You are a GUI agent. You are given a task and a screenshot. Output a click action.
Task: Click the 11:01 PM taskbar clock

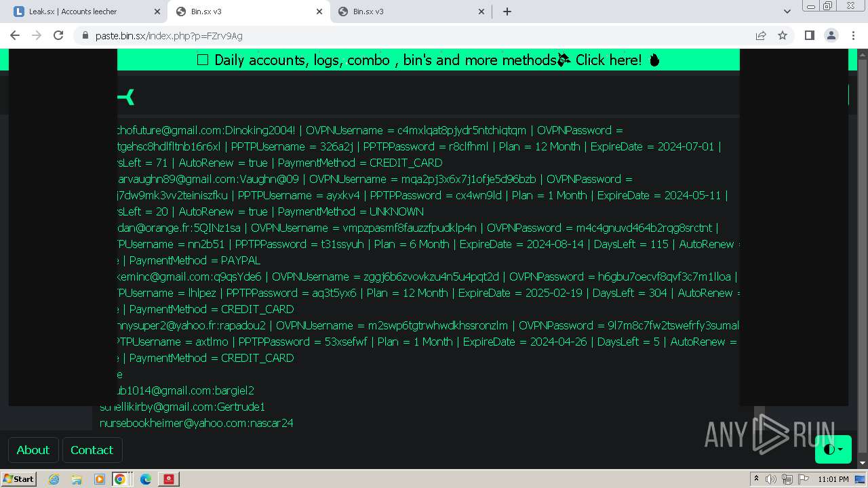pos(833,479)
